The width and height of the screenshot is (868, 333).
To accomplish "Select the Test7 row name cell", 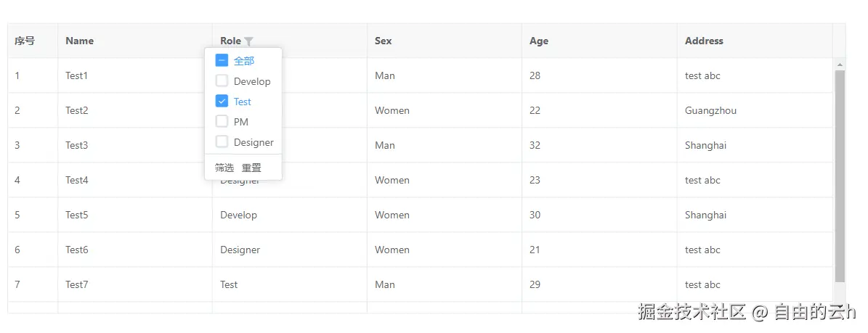I will pos(77,285).
